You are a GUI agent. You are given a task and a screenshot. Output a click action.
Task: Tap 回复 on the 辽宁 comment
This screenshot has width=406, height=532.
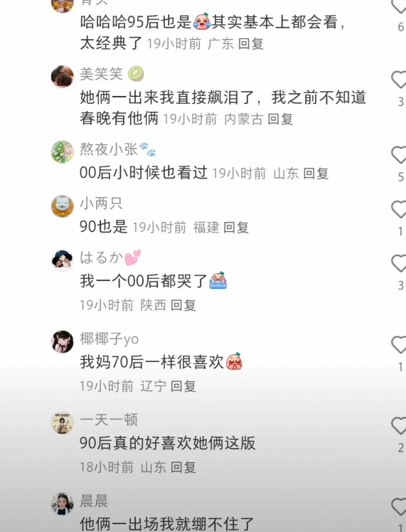183,386
